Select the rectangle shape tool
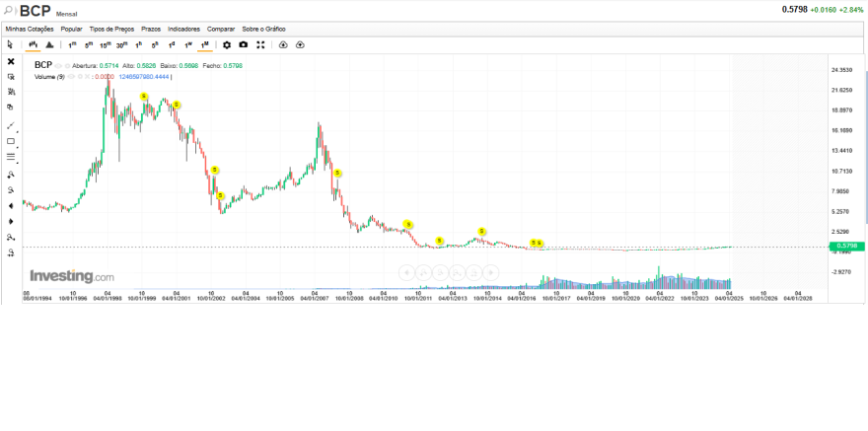 pyautogui.click(x=11, y=141)
